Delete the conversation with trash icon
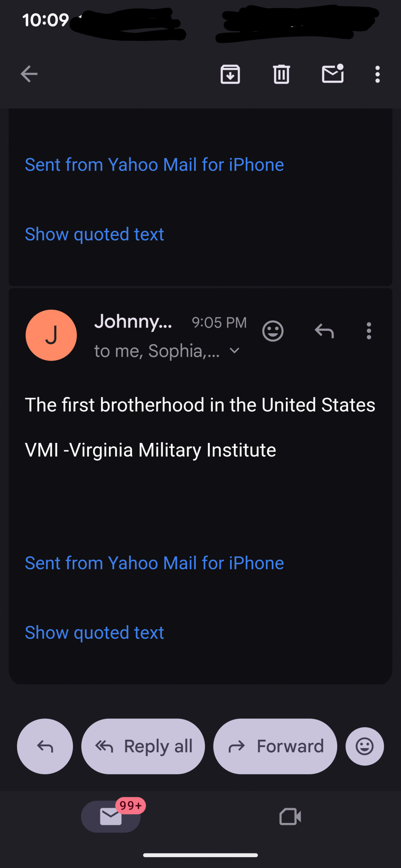Viewport: 401px width, 868px height. 281,74
